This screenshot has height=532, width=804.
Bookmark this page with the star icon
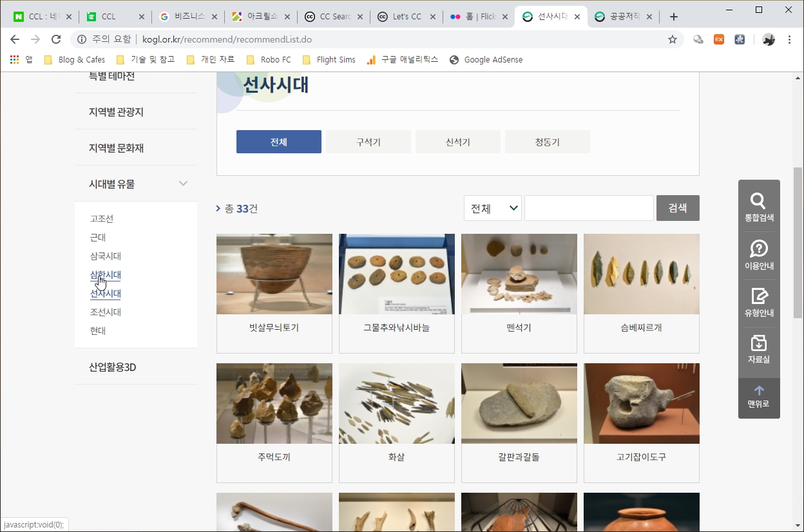coord(673,39)
